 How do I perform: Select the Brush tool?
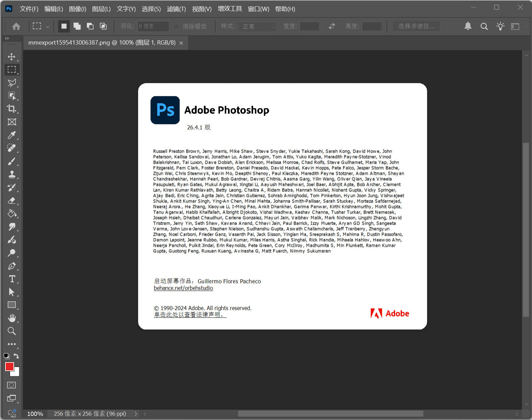tap(12, 161)
